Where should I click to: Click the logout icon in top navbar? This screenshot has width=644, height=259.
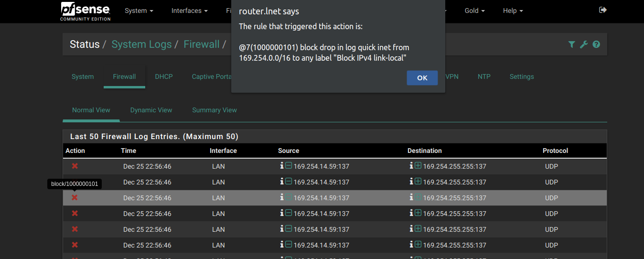pos(603,10)
